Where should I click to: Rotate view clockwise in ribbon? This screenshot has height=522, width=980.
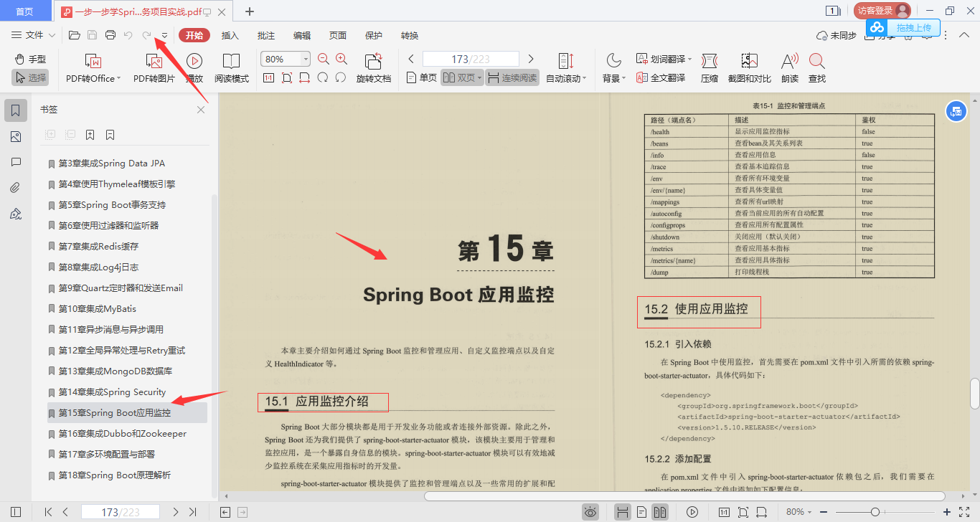341,77
